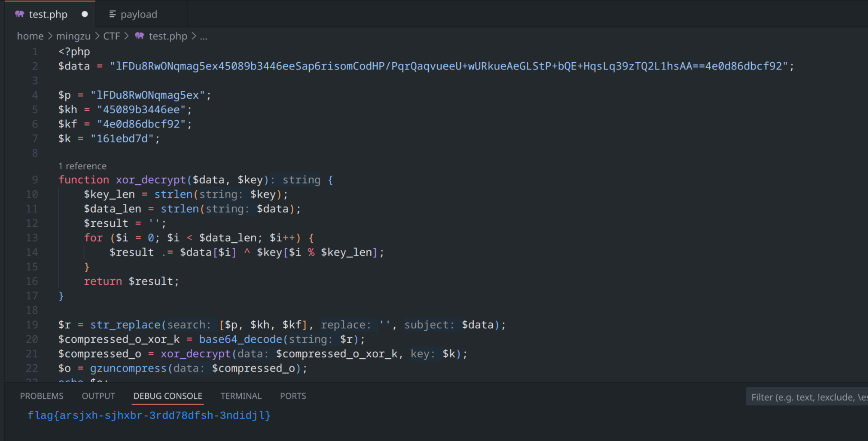Open the OUTPUT panel tab
This screenshot has width=868, height=441.
[x=98, y=396]
